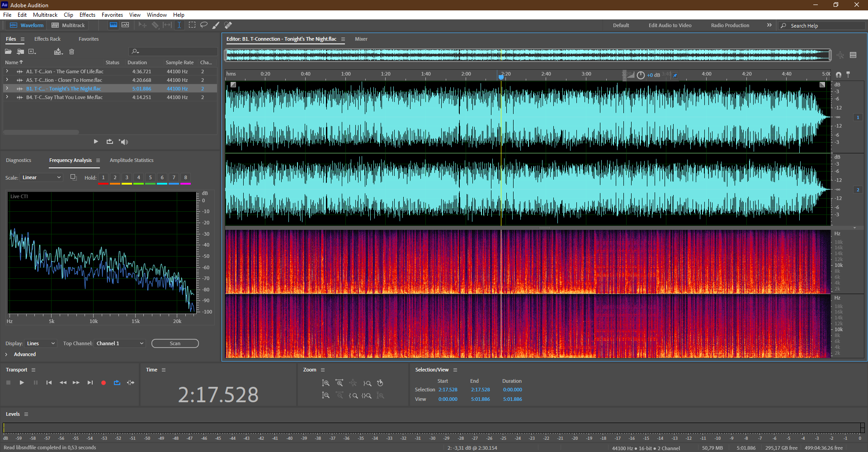Toggle Loop Playback in Transport

pos(117,383)
